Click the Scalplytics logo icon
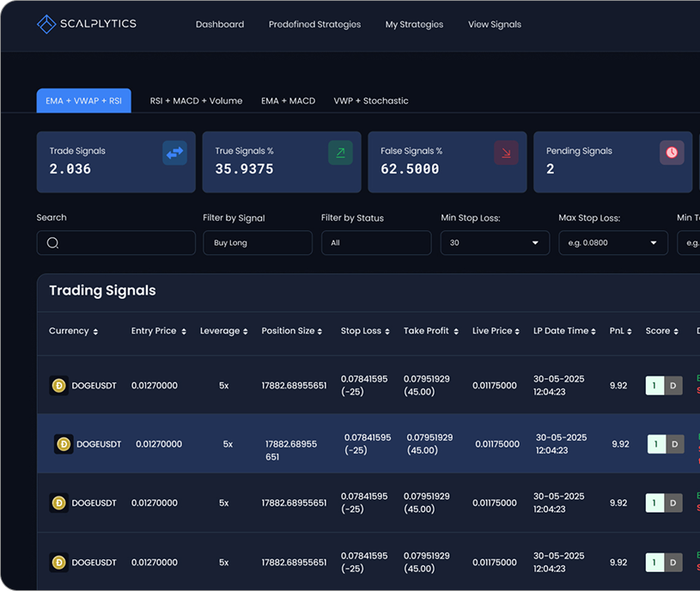This screenshot has height=591, width=700. pyautogui.click(x=46, y=24)
